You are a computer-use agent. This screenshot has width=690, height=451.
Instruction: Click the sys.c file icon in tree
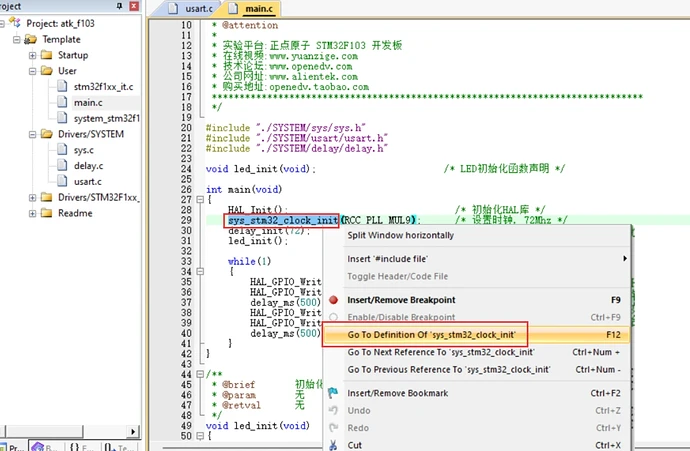(63, 150)
